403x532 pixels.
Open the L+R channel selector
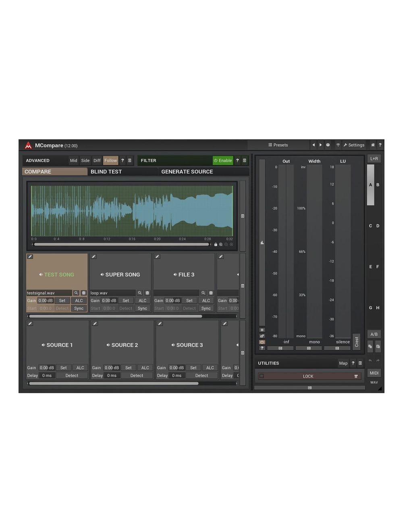(x=374, y=158)
